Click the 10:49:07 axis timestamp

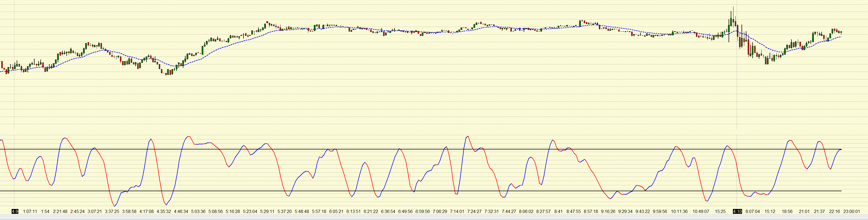tap(701, 212)
